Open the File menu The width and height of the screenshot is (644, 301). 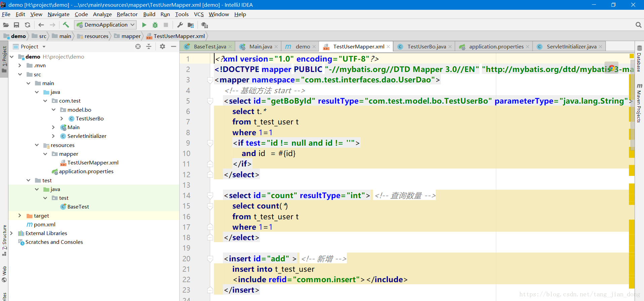coord(6,14)
